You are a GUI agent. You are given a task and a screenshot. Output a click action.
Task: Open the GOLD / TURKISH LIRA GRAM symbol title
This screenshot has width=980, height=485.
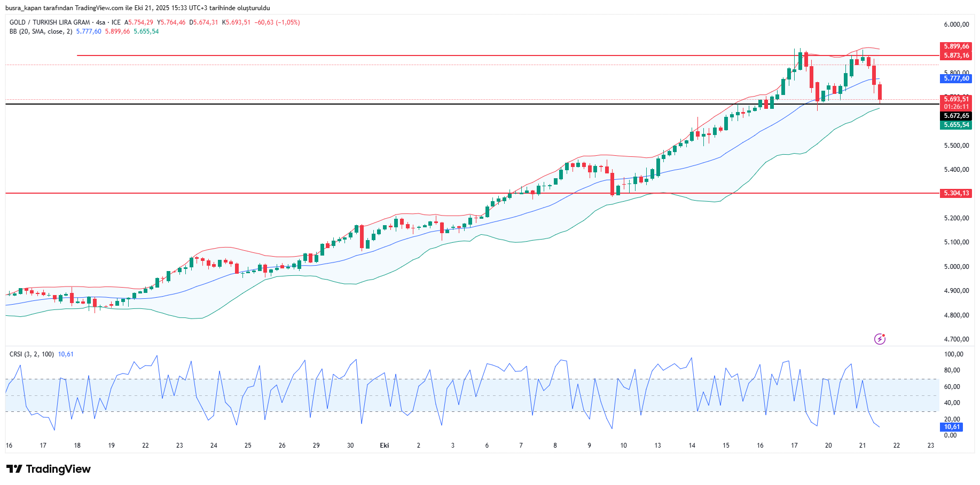pos(50,22)
